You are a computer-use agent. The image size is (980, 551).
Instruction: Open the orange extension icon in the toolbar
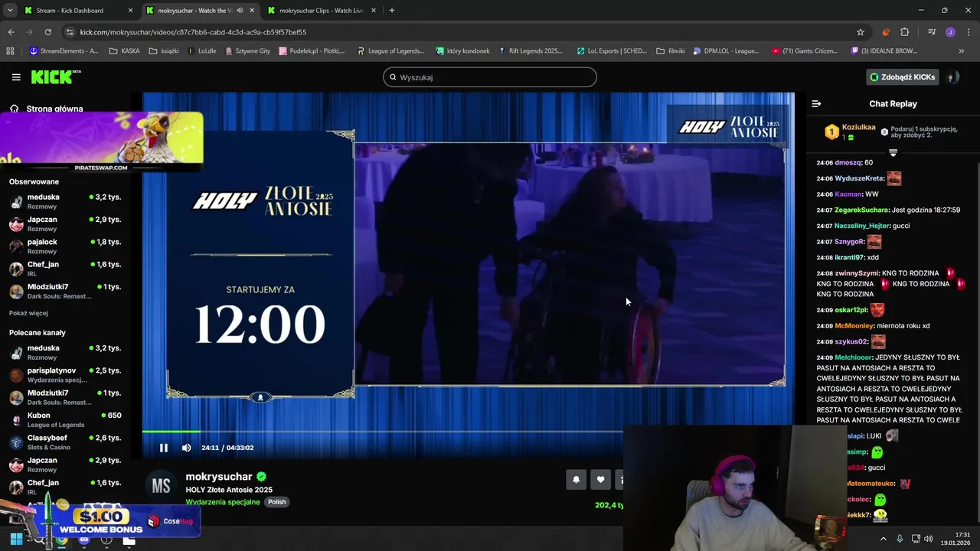pyautogui.click(x=886, y=32)
